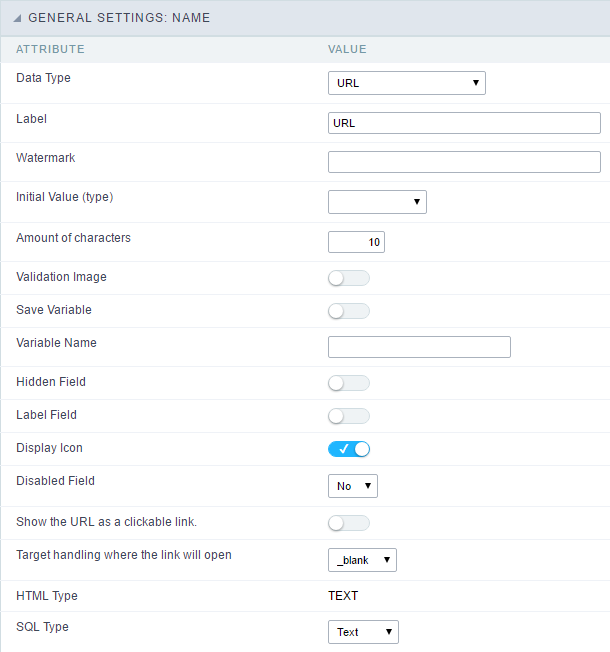This screenshot has height=652, width=610.
Task: Click the Data Type attribute label
Action: pyautogui.click(x=43, y=77)
